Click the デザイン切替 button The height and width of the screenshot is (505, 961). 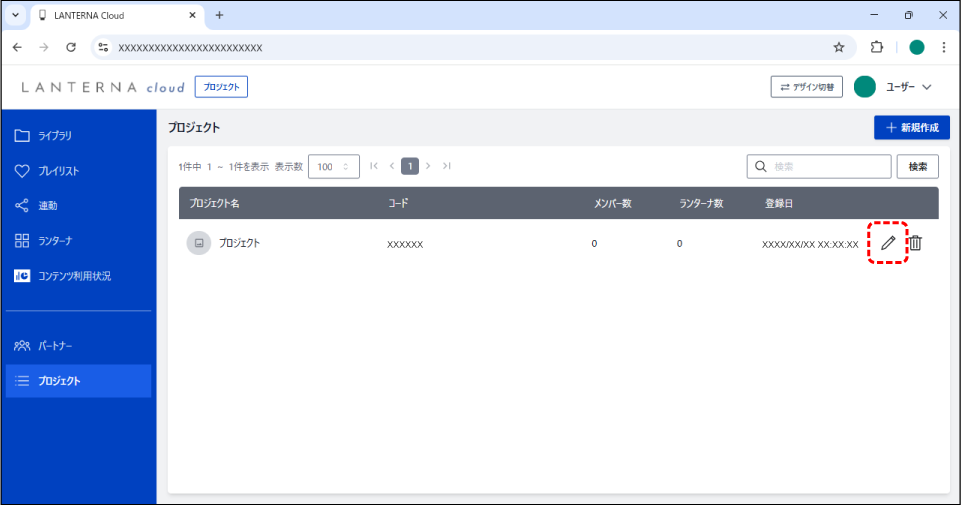(807, 87)
